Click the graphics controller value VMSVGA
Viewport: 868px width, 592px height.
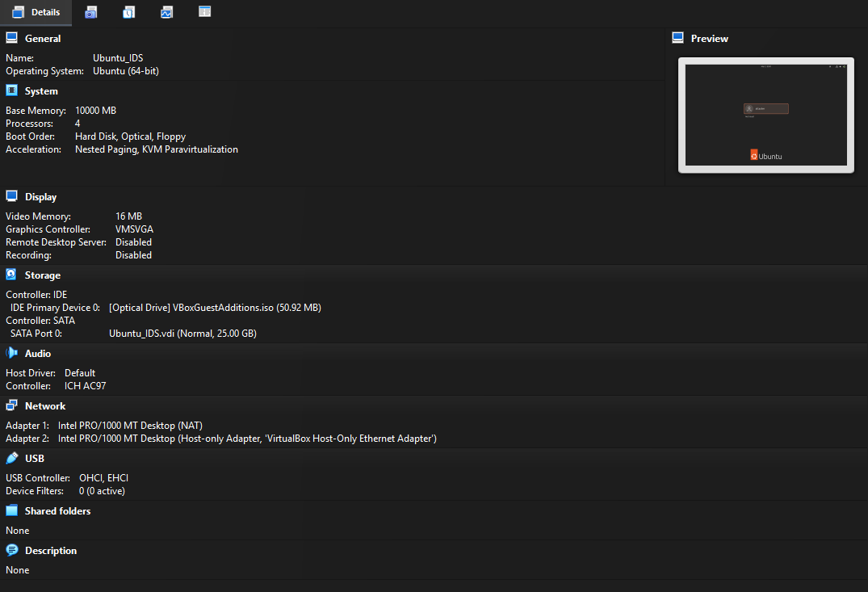tap(135, 229)
